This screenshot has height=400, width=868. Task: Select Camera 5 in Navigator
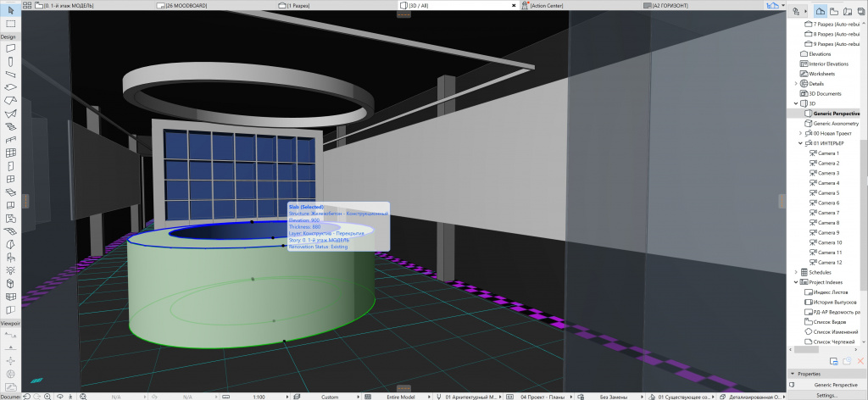[826, 192]
